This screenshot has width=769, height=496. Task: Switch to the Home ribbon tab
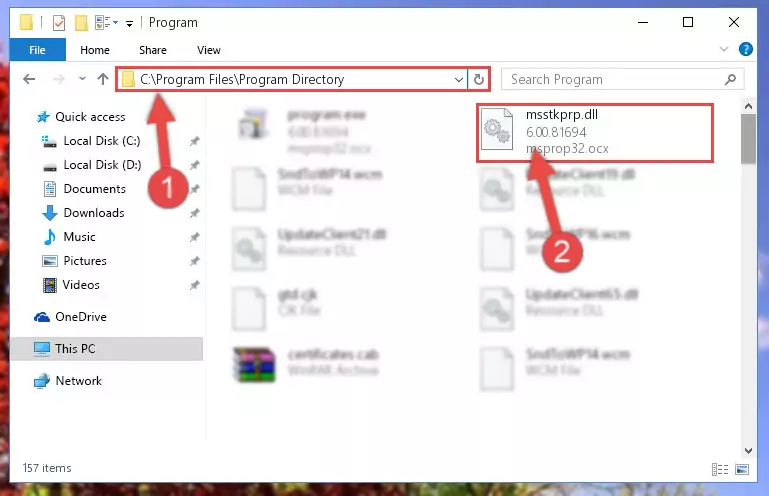95,50
